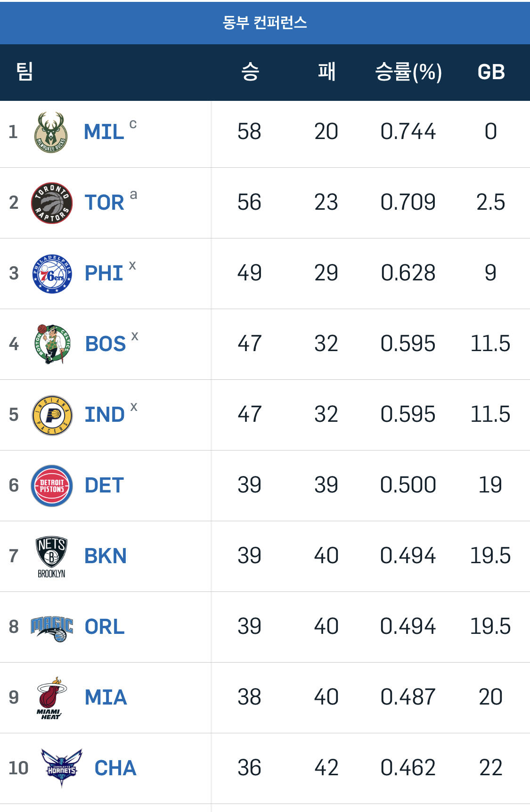530x812 pixels.
Task: Open the CHA team link
Action: coord(115,768)
